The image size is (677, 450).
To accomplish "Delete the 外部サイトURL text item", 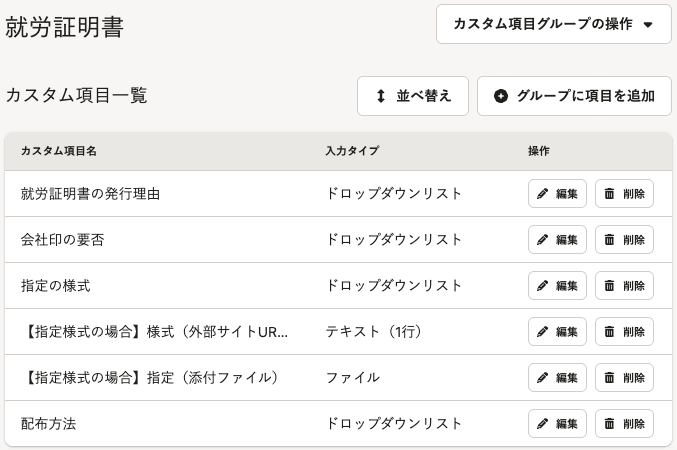I will (x=624, y=332).
